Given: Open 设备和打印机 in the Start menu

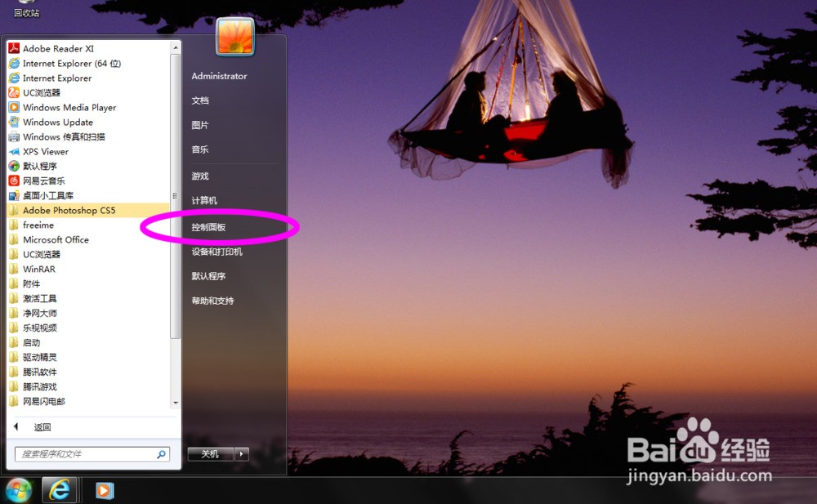Looking at the screenshot, I should (217, 252).
